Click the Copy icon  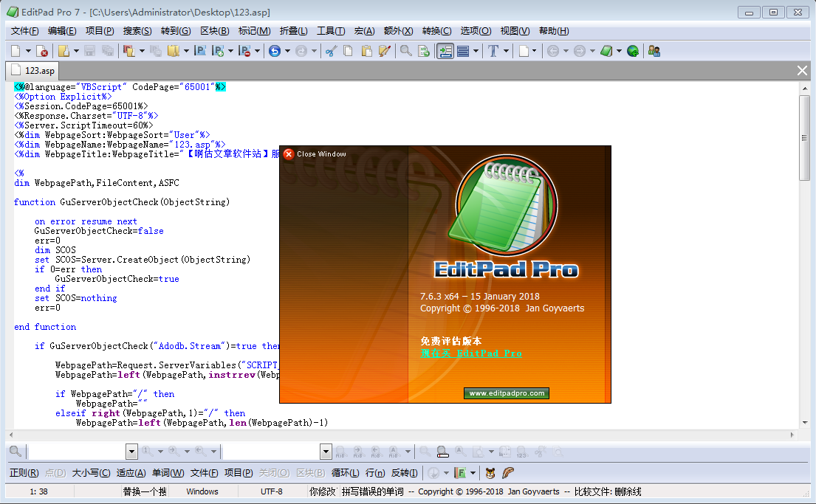[349, 51]
